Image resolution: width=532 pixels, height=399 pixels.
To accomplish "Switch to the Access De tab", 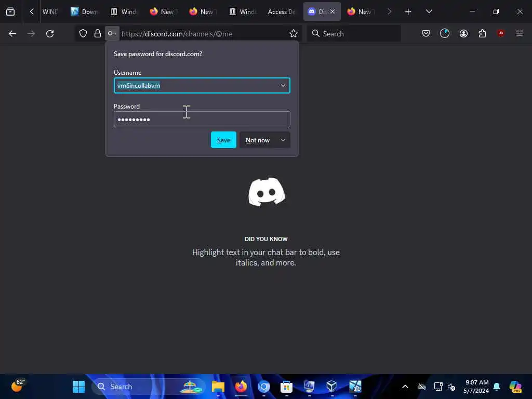I will tap(282, 12).
